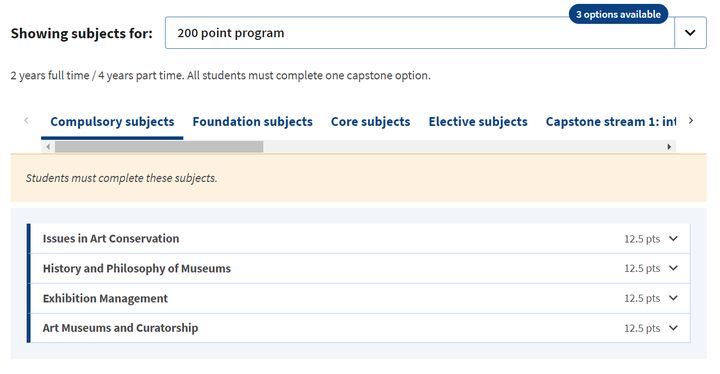Click the 3 options available badge
720x374 pixels.
click(x=618, y=14)
